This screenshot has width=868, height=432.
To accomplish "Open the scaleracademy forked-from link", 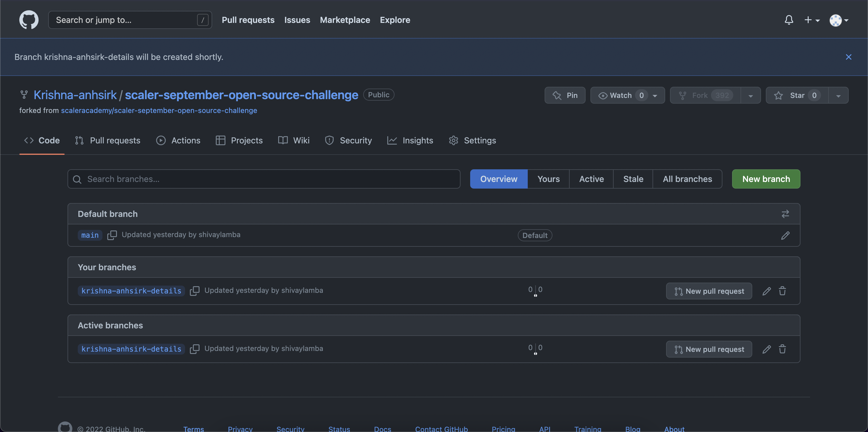I will pos(159,111).
